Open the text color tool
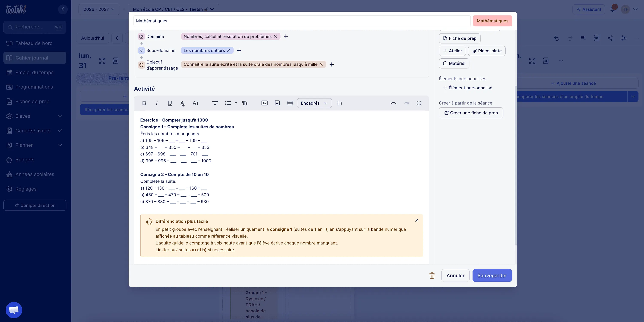This screenshot has width=644, height=322. (x=182, y=103)
